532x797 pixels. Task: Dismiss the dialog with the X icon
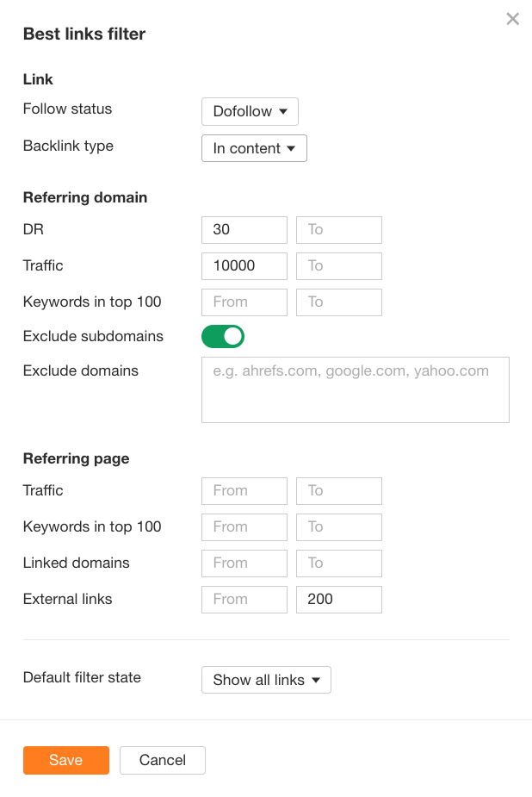pos(512,18)
